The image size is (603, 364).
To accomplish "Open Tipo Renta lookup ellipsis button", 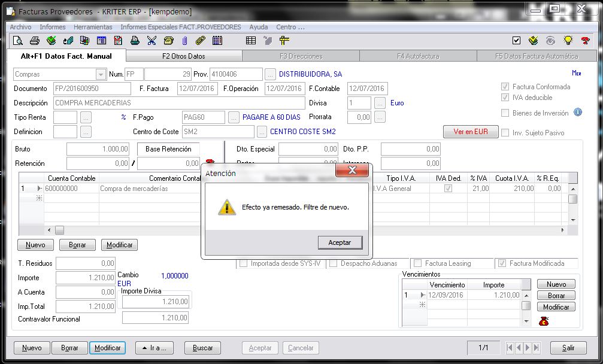I will [x=86, y=117].
